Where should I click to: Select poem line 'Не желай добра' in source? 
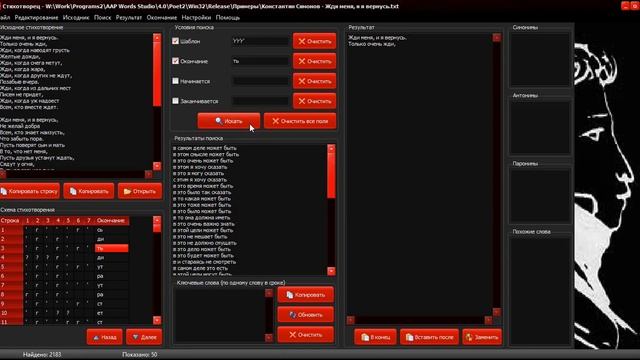20,126
